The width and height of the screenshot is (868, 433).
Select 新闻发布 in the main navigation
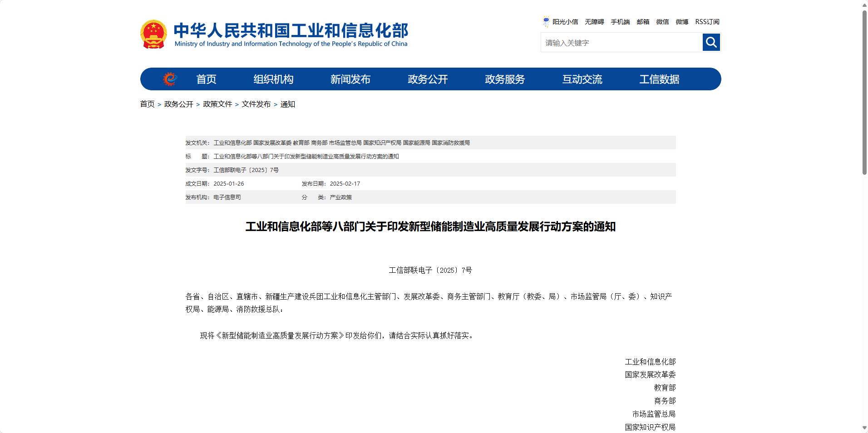(350, 79)
